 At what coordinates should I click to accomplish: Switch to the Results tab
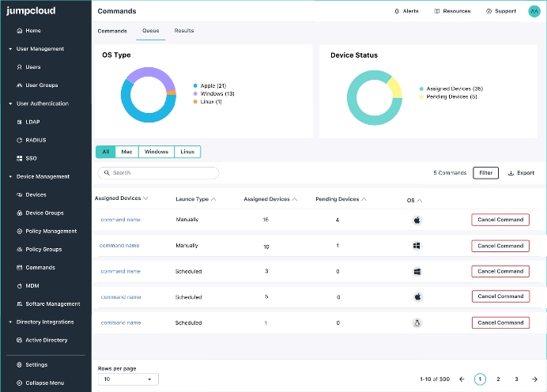[x=183, y=31]
